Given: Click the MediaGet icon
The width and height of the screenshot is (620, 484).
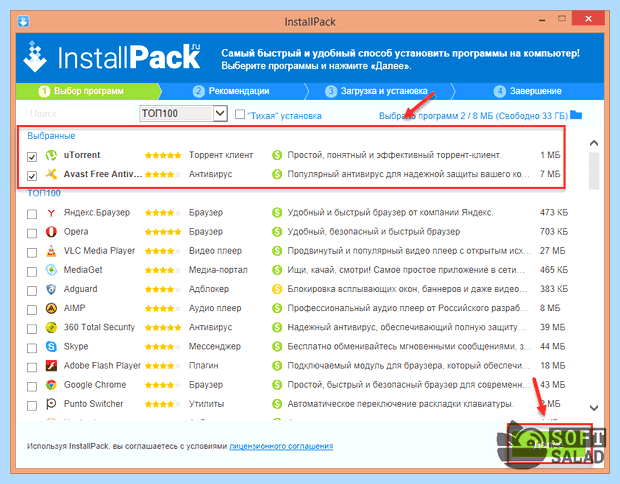Looking at the screenshot, I should point(51,270).
